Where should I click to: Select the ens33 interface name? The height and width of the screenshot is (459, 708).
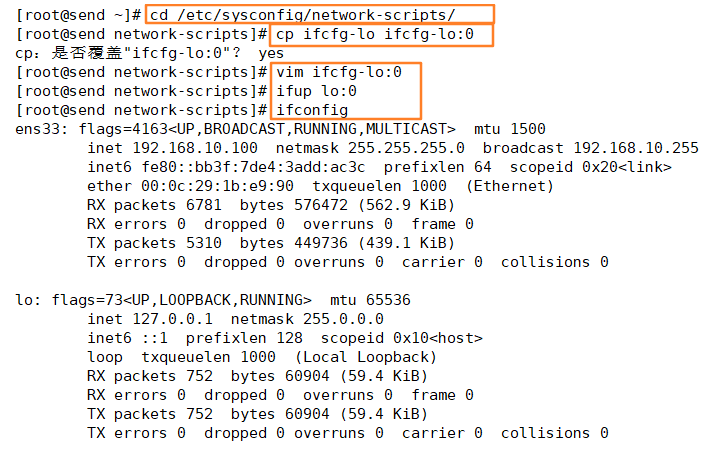(41, 130)
